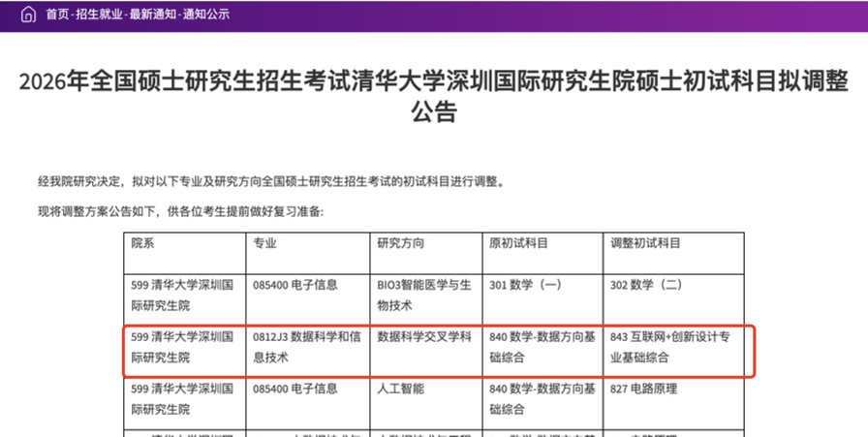Click the 原初试科目 table header

(542, 253)
